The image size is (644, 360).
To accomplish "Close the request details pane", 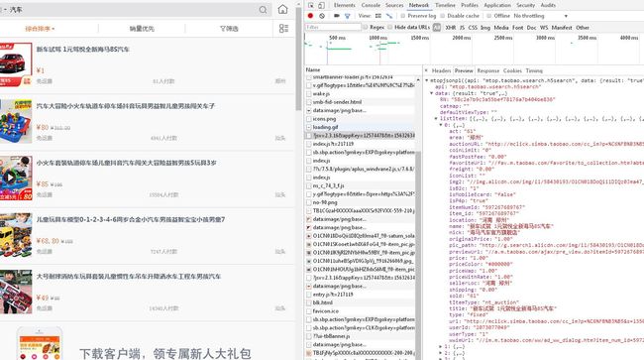I will [x=426, y=70].
